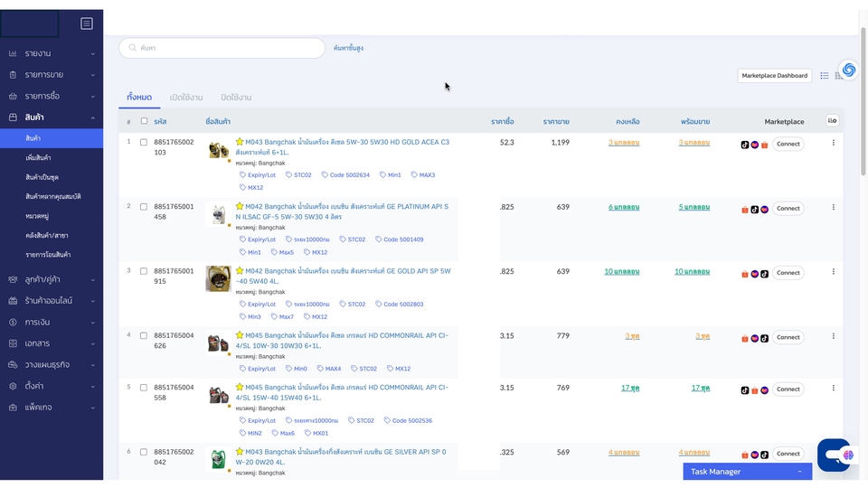Open the row menu for product 8851765002103
868x488 pixels.
833,143
